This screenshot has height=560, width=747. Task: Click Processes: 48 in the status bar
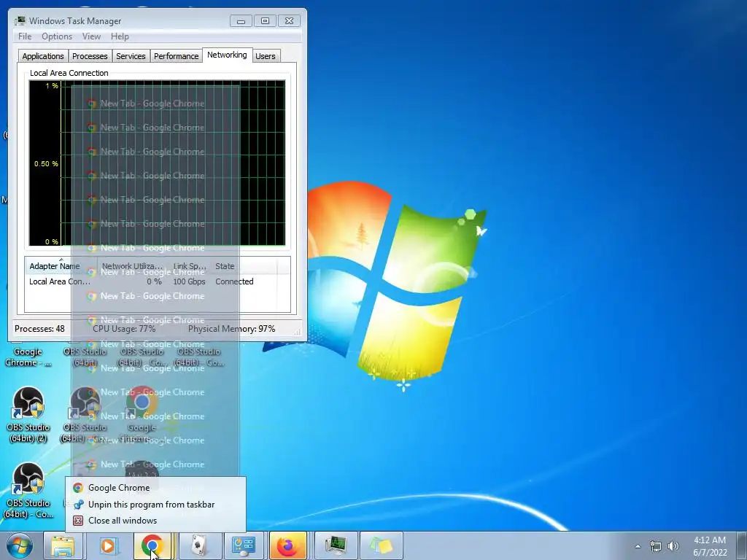[39, 329]
